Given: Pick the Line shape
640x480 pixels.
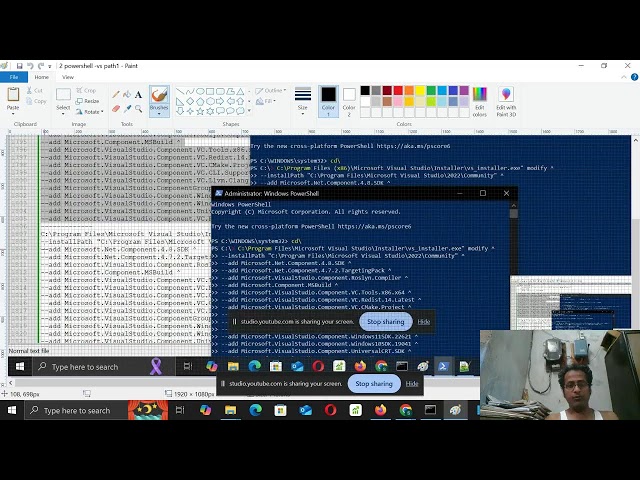Looking at the screenshot, I should click(180, 91).
